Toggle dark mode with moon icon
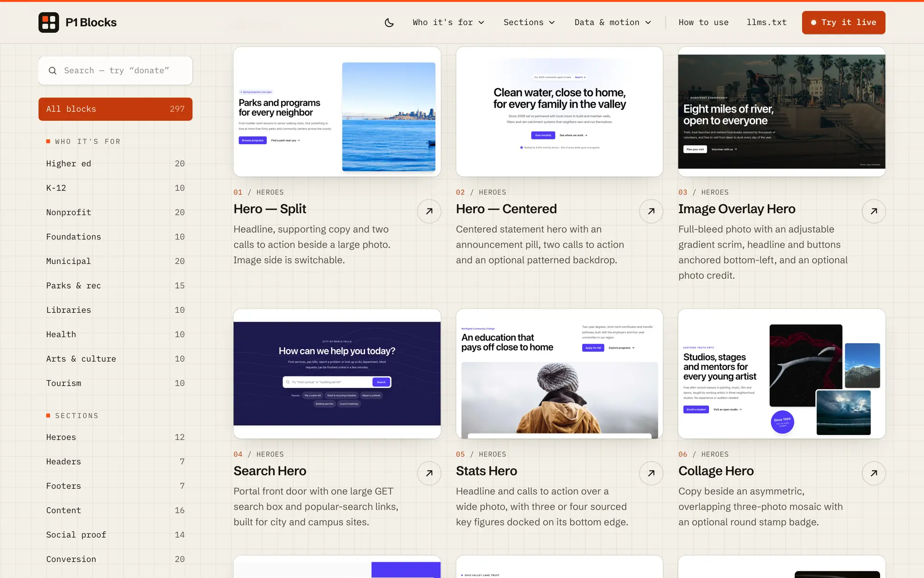Viewport: 924px width, 578px height. coord(389,22)
